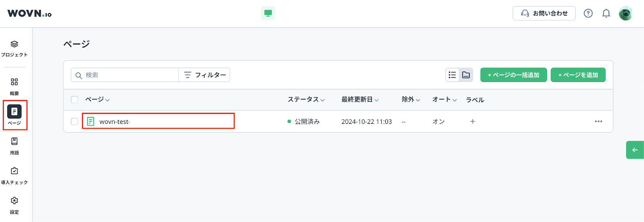644x222 pixels.
Task: Click the ページを追加 button
Action: [578, 75]
